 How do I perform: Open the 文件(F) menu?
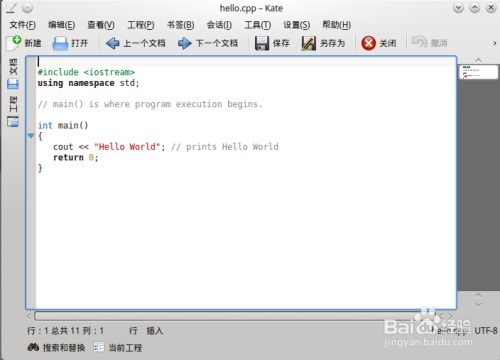[23, 25]
